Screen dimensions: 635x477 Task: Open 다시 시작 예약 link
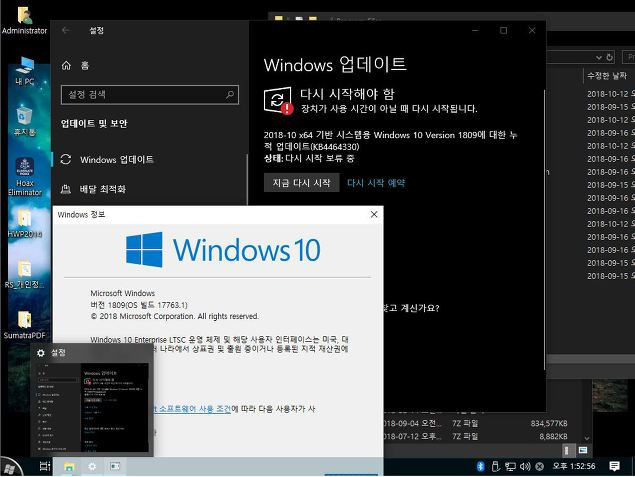[376, 183]
